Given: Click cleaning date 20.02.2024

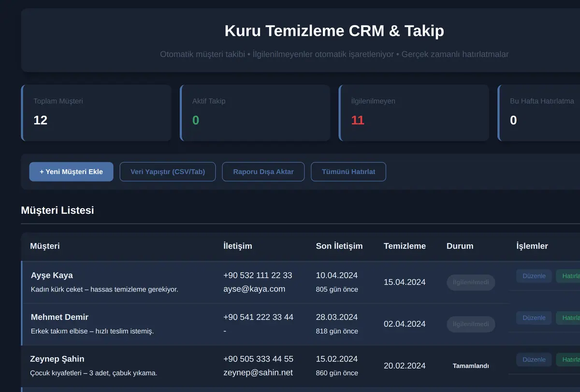Looking at the screenshot, I should click(405, 366).
